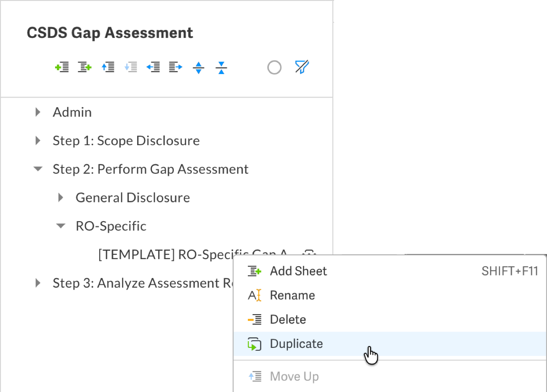The height and width of the screenshot is (392, 547).
Task: Click the Outdent toolbar icon
Action: click(x=153, y=67)
